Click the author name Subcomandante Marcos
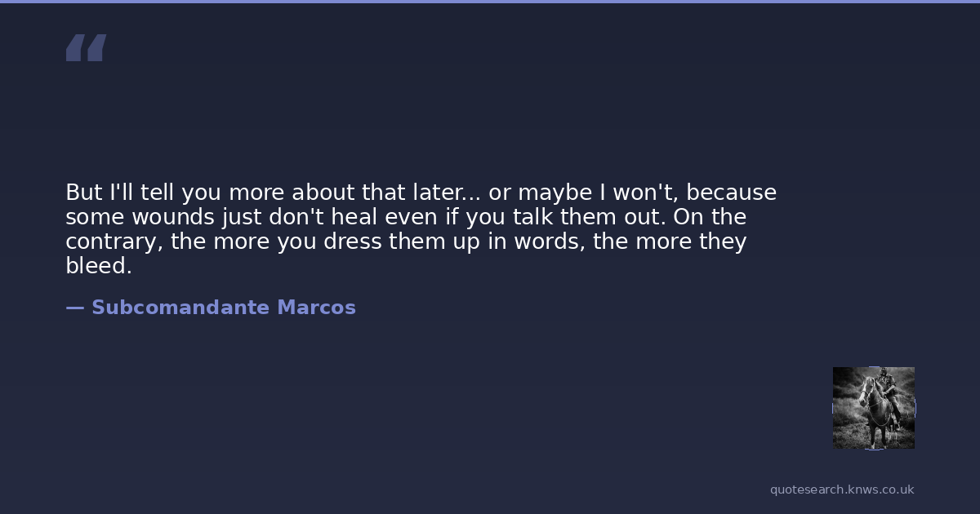 pos(223,308)
